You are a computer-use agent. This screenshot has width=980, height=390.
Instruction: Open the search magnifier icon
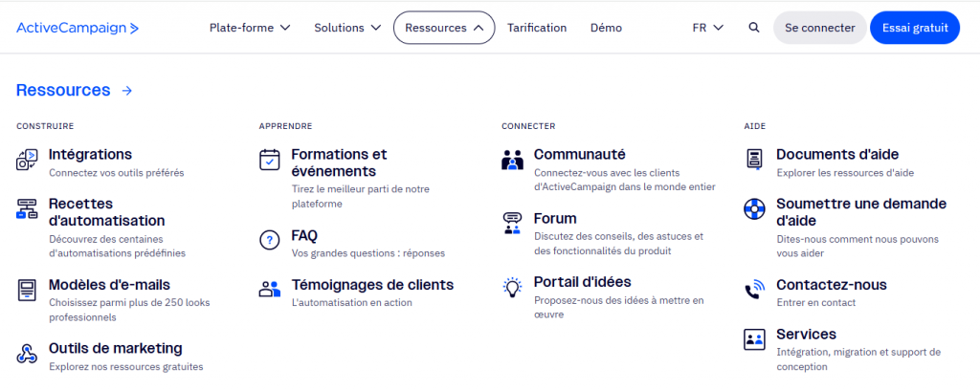pyautogui.click(x=754, y=28)
